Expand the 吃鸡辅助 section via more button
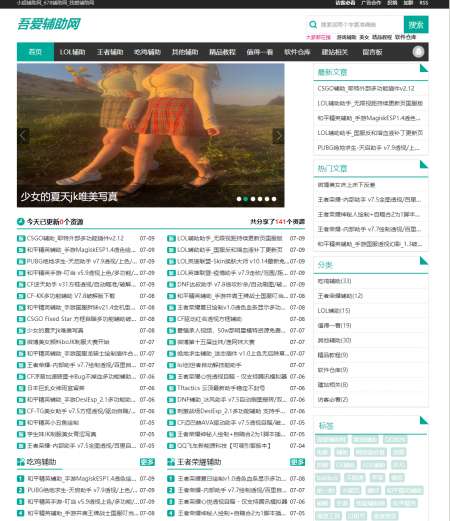450x521 pixels. coord(147,462)
